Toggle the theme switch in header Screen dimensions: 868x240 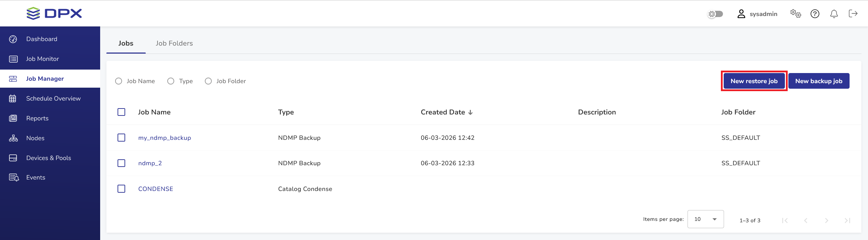pyautogui.click(x=715, y=14)
